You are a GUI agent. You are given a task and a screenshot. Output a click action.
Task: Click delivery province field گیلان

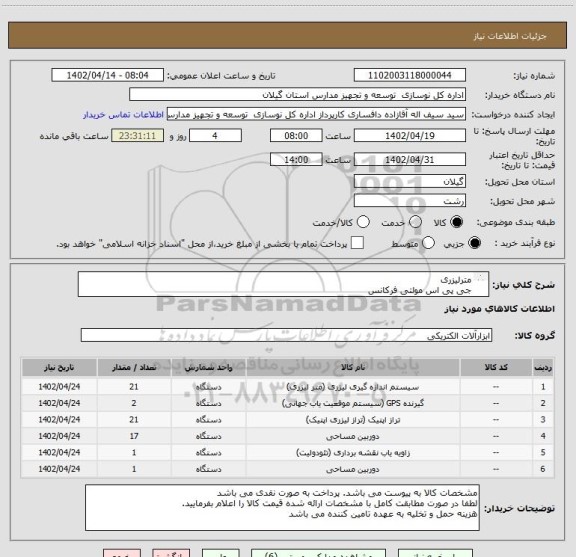(410, 181)
